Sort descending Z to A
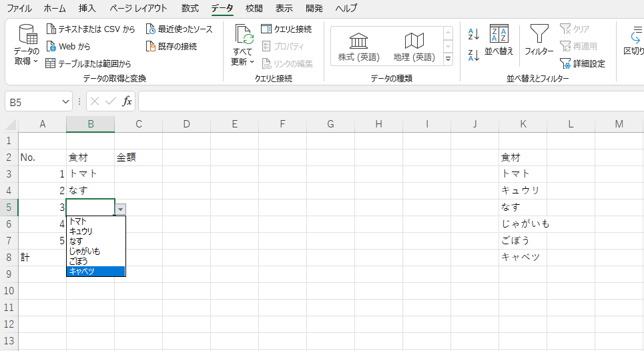 pos(474,55)
